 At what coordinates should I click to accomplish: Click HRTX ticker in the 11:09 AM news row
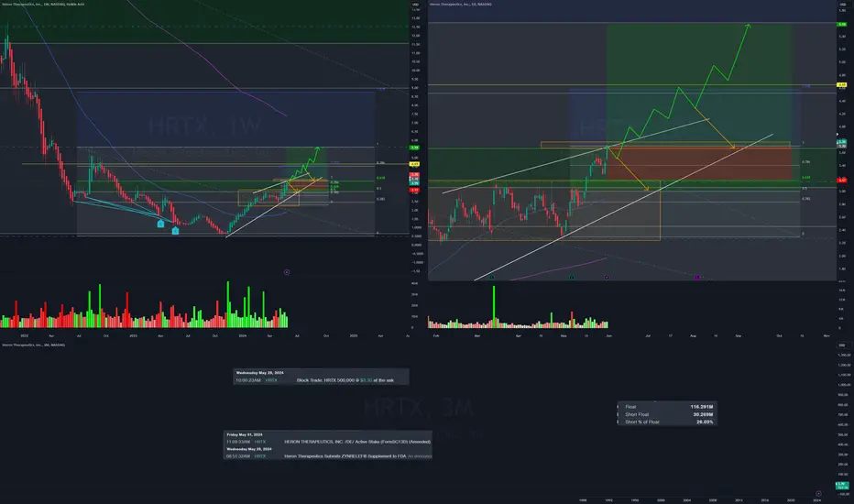click(260, 442)
